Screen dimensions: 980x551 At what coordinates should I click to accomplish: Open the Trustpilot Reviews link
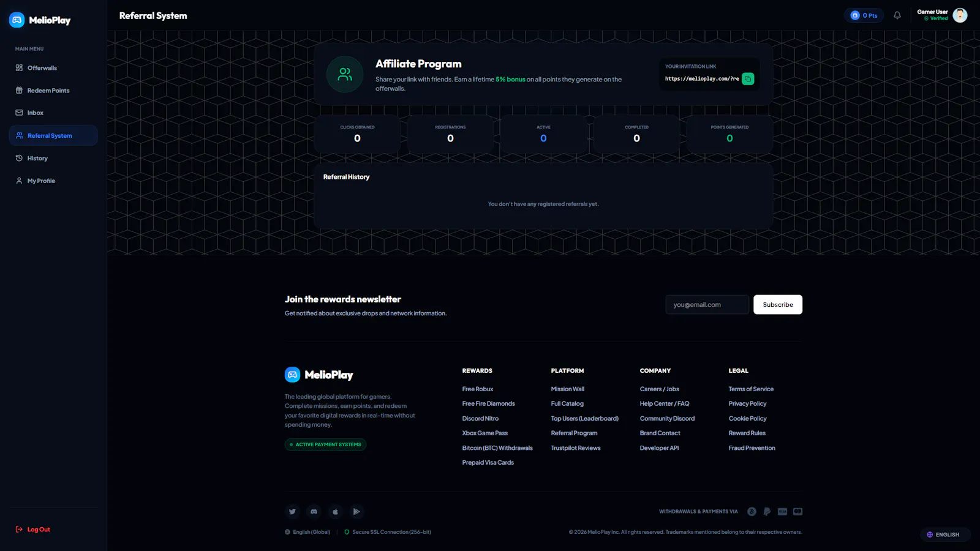point(576,448)
